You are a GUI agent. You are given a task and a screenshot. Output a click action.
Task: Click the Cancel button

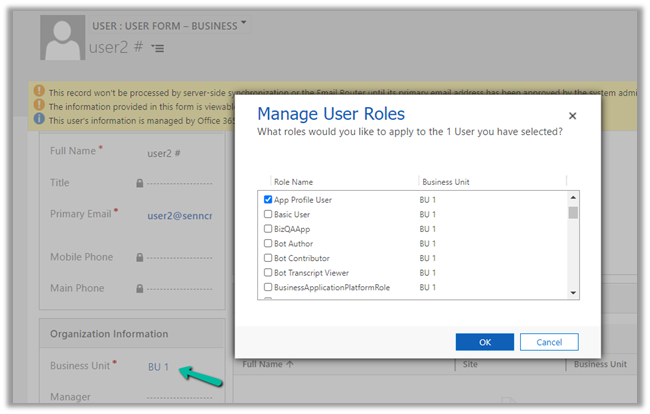[x=549, y=342]
